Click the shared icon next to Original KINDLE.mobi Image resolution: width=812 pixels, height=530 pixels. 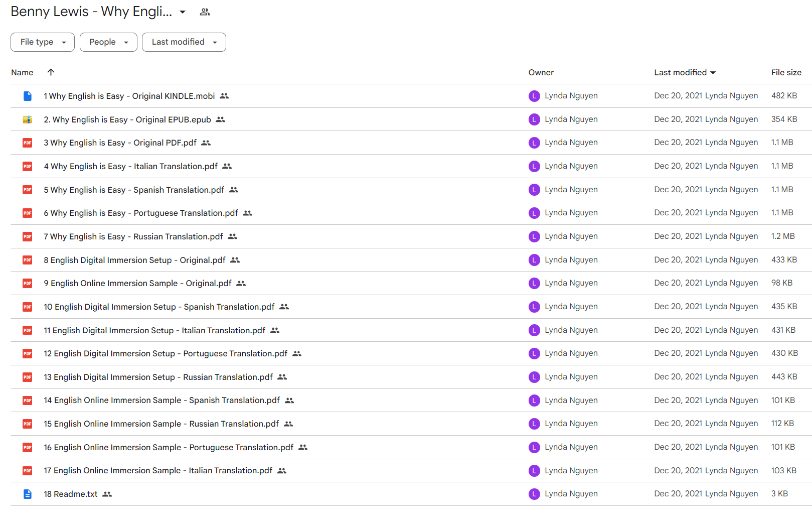pyautogui.click(x=224, y=96)
